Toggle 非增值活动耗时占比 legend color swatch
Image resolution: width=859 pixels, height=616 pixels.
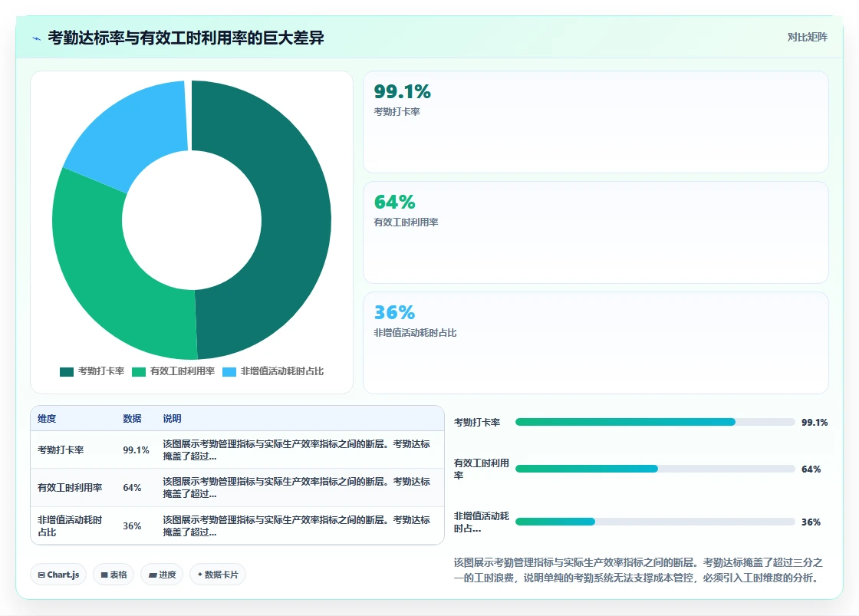(x=229, y=371)
